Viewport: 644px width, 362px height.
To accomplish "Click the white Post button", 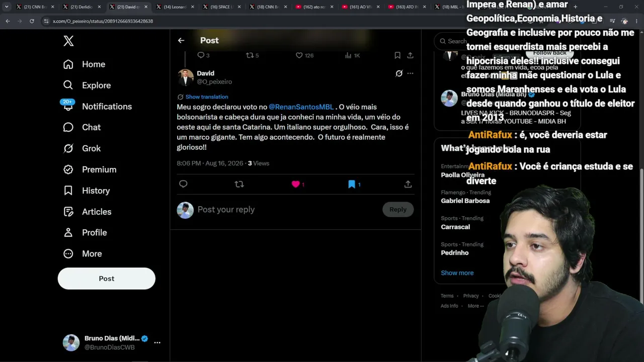I will (x=107, y=279).
